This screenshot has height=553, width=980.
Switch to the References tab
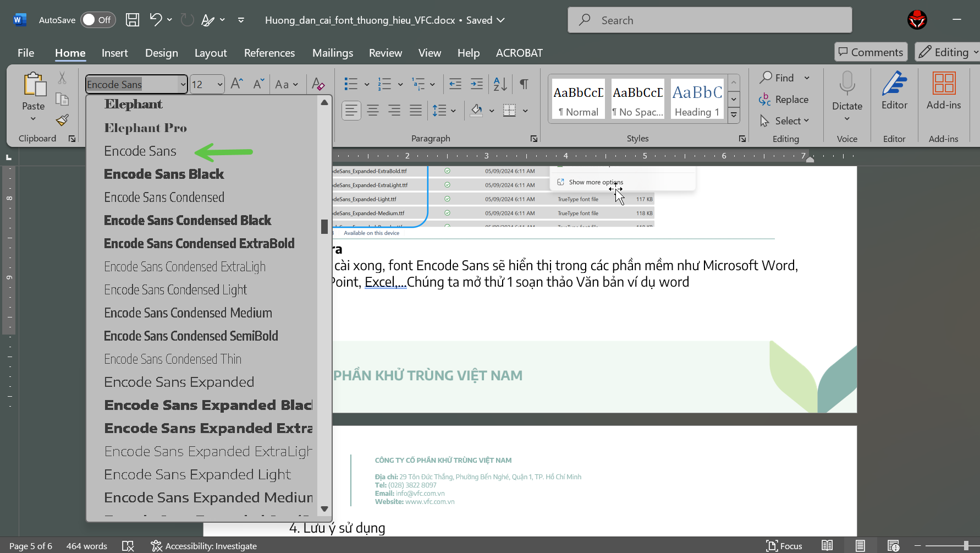pos(269,53)
